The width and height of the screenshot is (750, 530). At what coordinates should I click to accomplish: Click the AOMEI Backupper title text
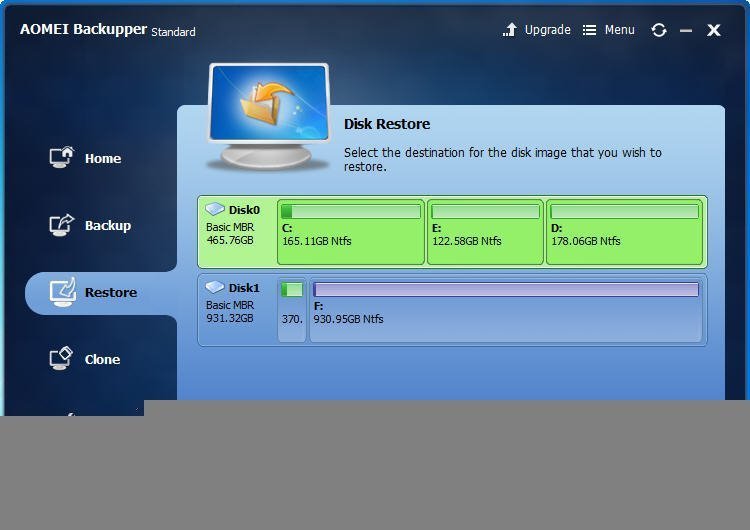click(x=83, y=30)
